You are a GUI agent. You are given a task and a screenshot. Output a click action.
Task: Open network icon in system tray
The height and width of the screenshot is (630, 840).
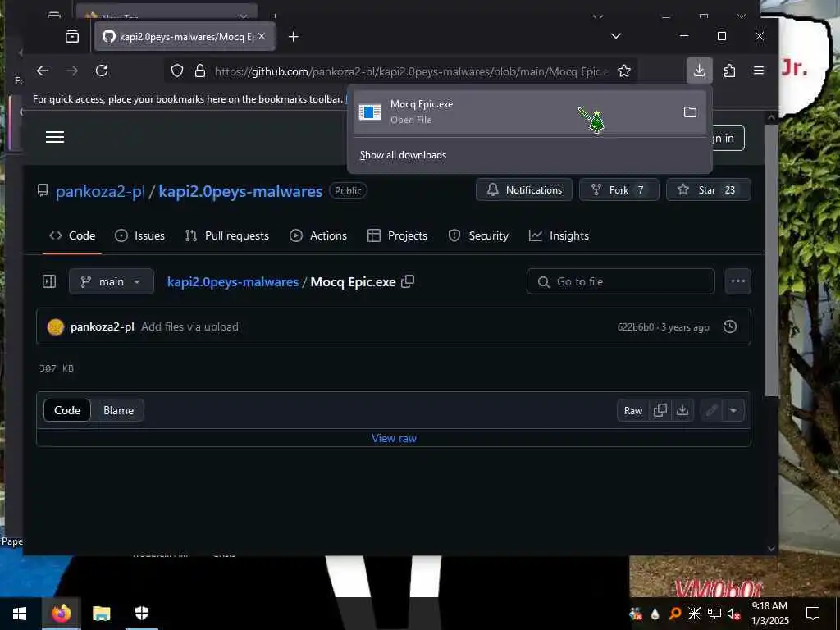coord(714,614)
